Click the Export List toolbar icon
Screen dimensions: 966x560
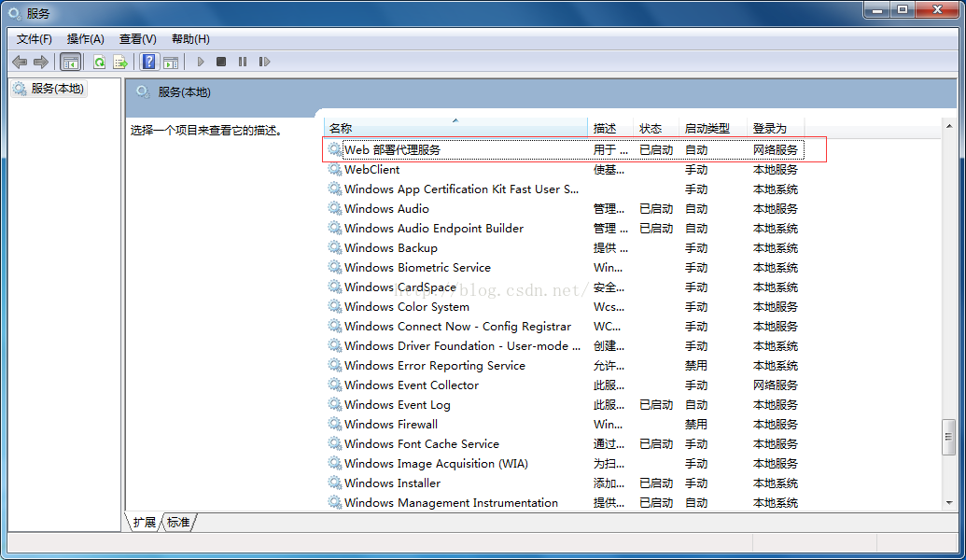coord(120,62)
